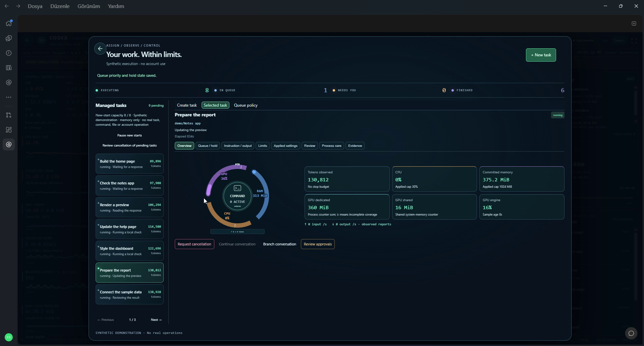Click the GPU dedicated 360 MiB card
The height and width of the screenshot is (346, 644).
pos(347,207)
